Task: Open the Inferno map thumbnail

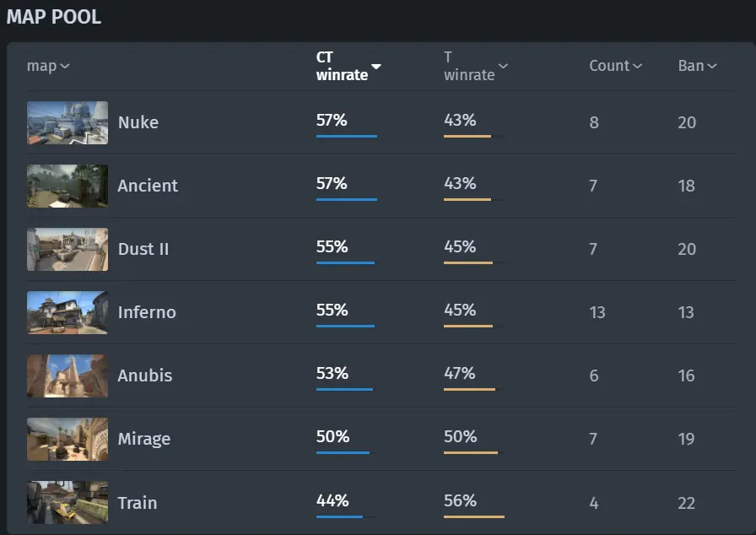Action: [x=67, y=312]
